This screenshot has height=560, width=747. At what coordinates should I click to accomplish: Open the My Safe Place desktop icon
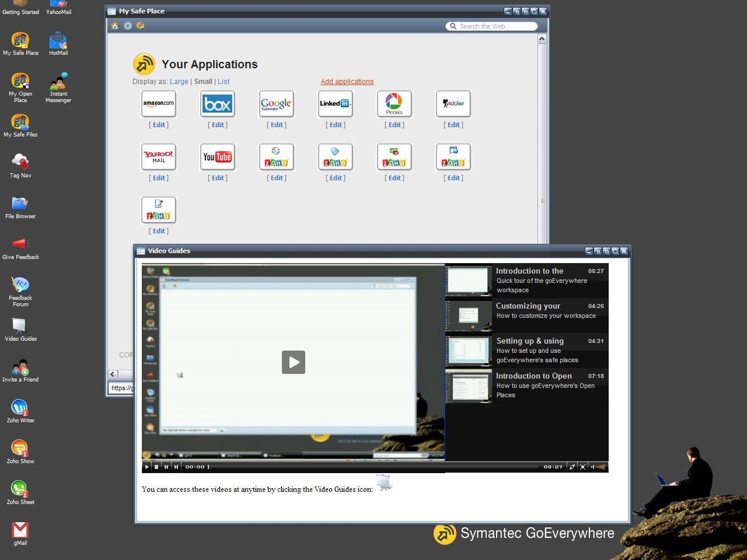pos(20,44)
